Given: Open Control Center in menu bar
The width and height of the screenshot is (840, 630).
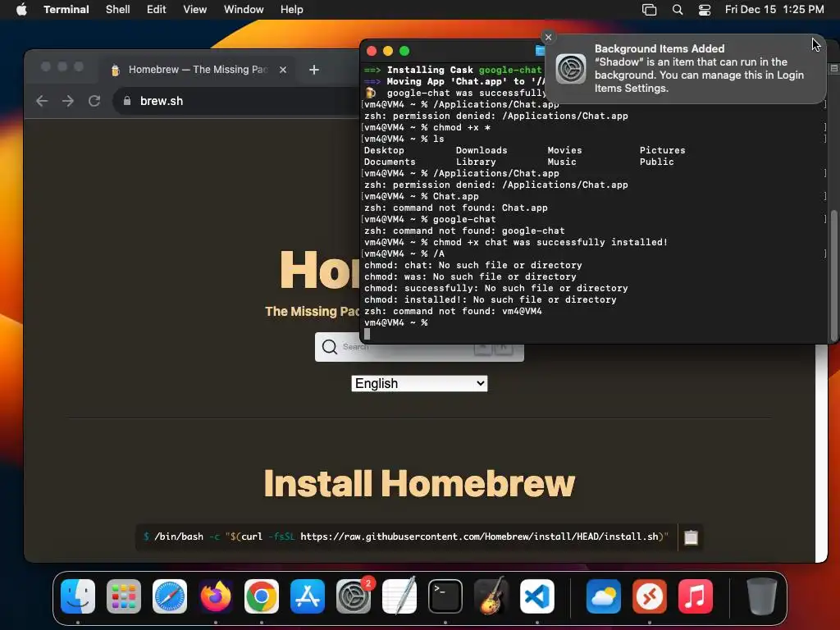Looking at the screenshot, I should (705, 10).
